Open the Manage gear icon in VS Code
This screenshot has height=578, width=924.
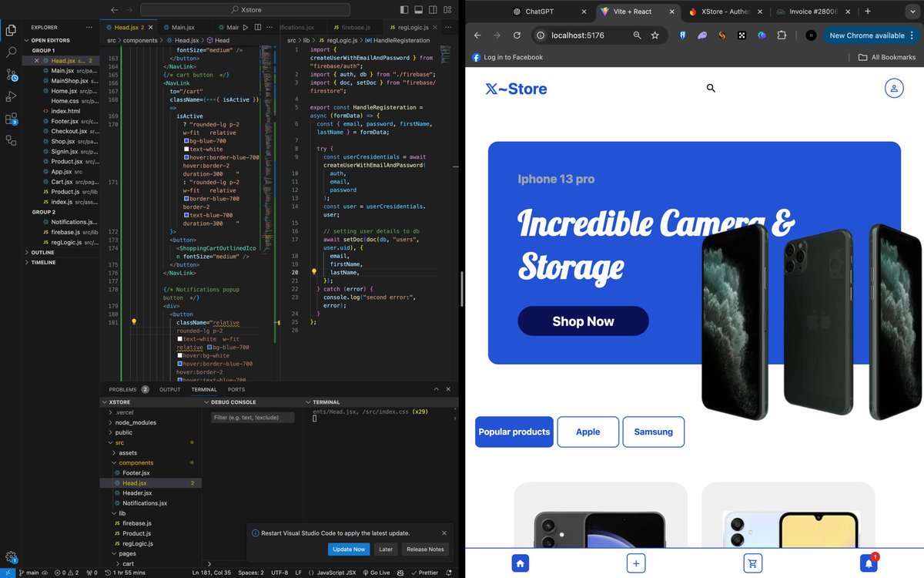click(x=11, y=556)
